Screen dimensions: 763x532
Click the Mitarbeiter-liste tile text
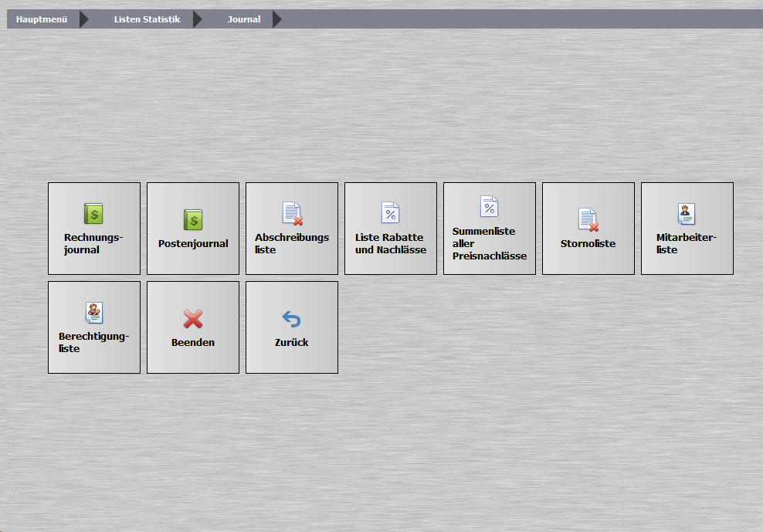[x=687, y=243]
